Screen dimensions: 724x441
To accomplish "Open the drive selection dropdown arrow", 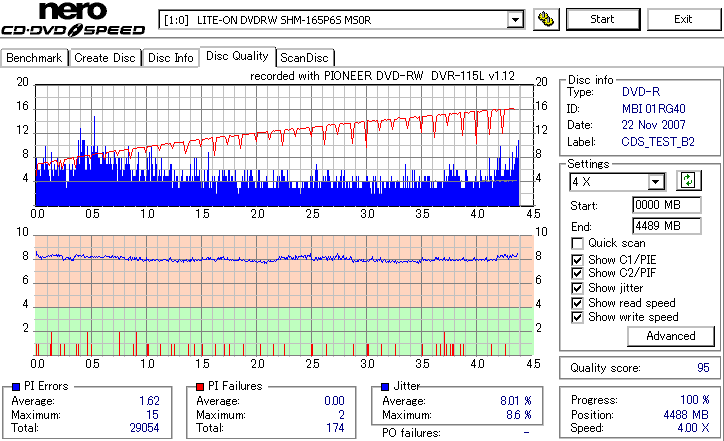I will (515, 20).
